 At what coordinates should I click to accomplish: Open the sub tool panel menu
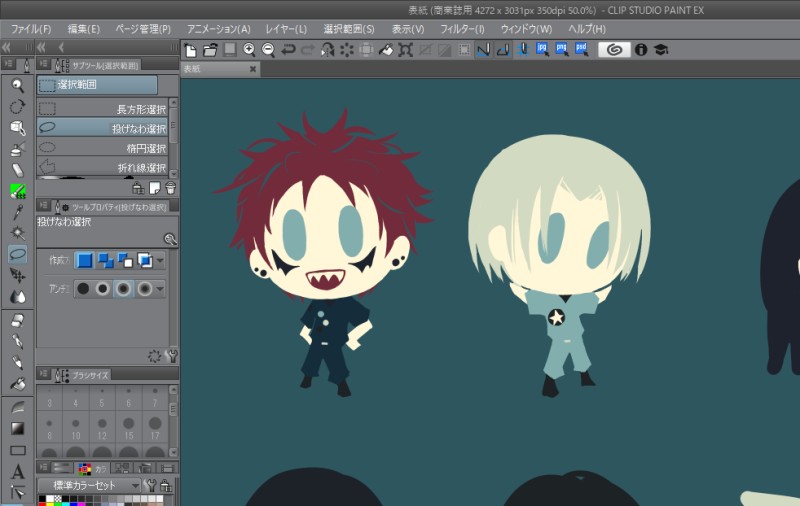[45, 64]
